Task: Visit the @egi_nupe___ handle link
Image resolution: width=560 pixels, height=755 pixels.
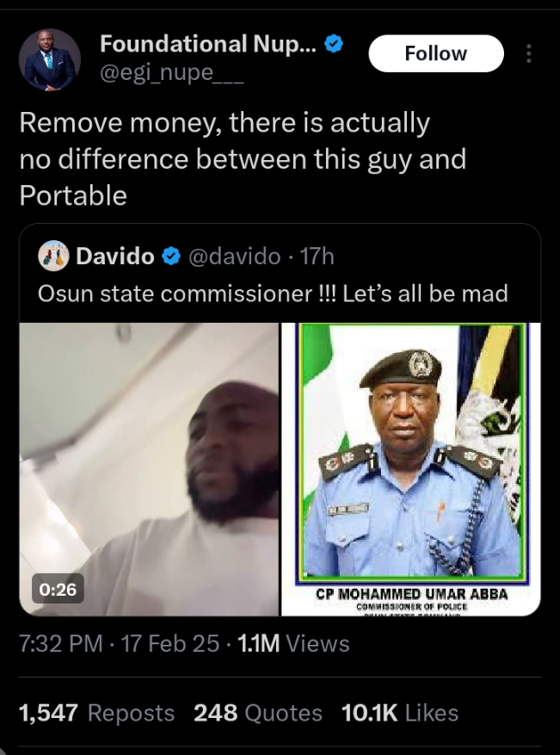Action: pyautogui.click(x=171, y=75)
